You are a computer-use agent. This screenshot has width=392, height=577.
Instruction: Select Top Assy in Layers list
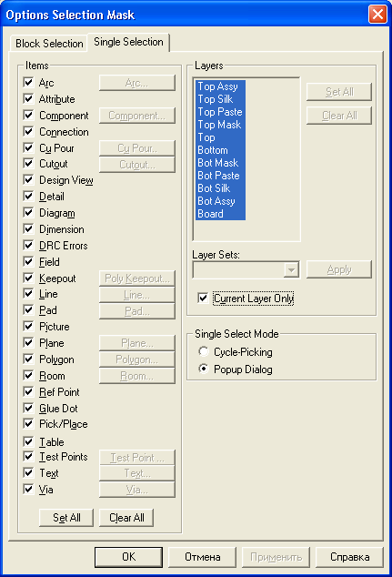point(220,86)
